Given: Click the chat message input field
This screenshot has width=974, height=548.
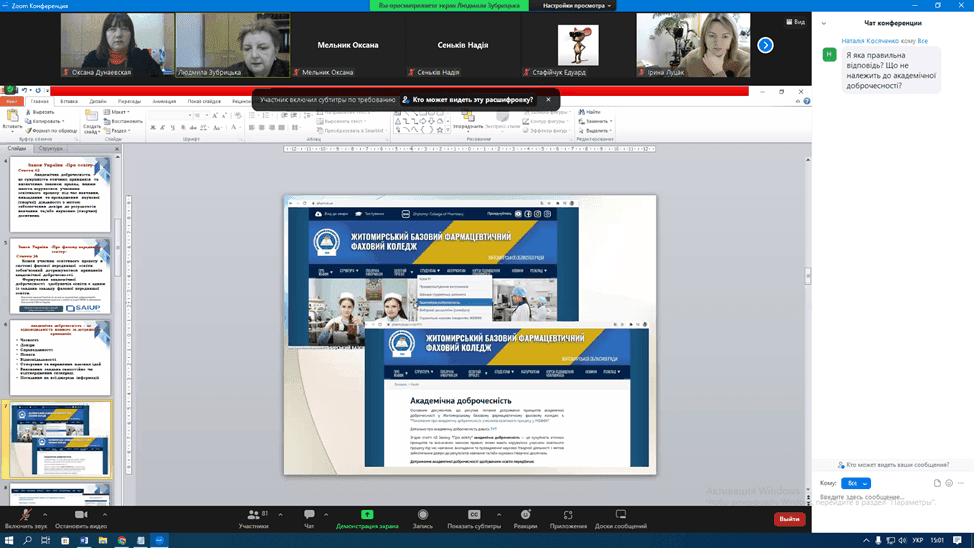Looking at the screenshot, I should [x=892, y=497].
